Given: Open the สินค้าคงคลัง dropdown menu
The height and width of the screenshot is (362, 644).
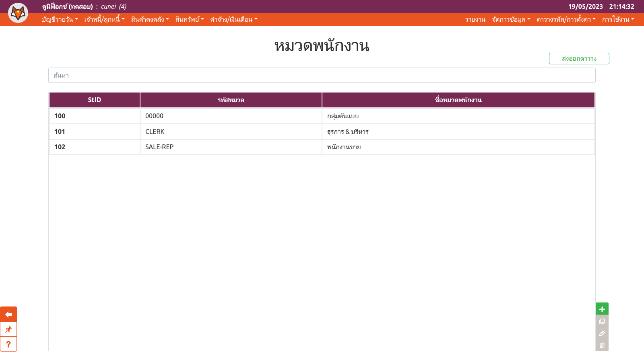Looking at the screenshot, I should click(150, 19).
